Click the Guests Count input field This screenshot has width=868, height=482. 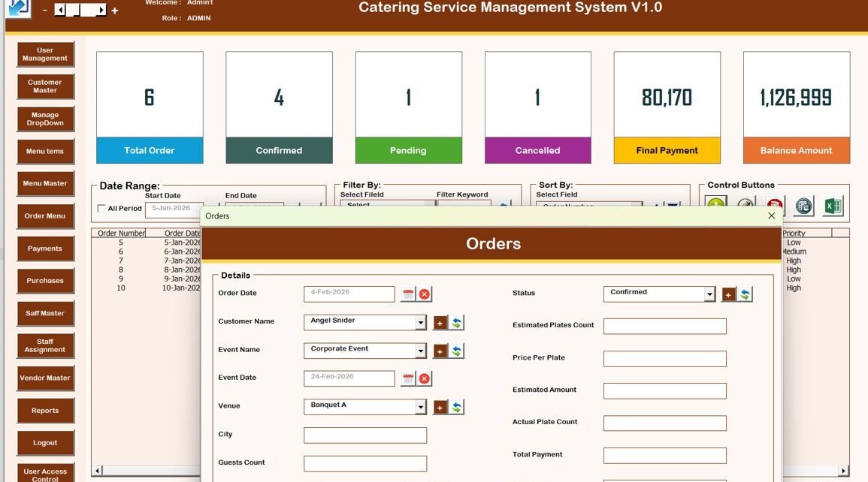364,463
